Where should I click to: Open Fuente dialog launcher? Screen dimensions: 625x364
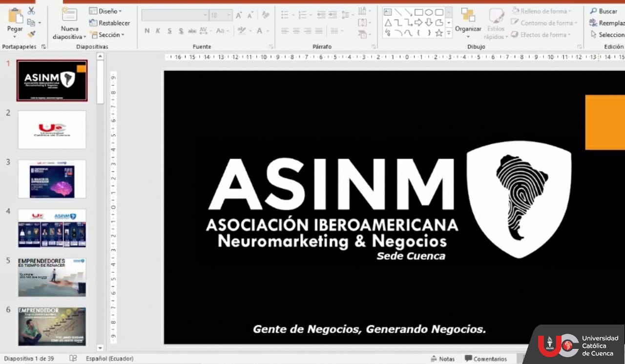click(271, 47)
